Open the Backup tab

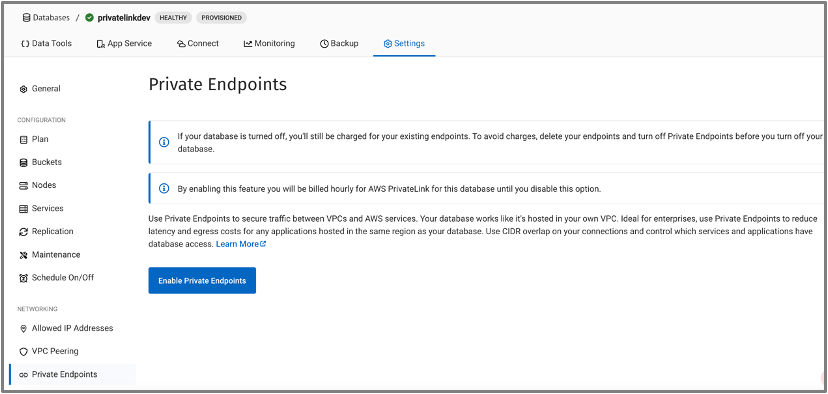pos(339,43)
